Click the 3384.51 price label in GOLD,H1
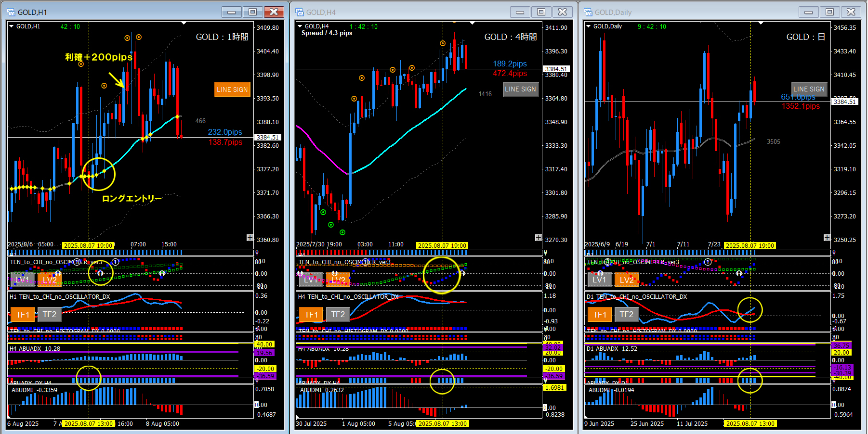Viewport: 868px width, 434px height. [x=267, y=137]
